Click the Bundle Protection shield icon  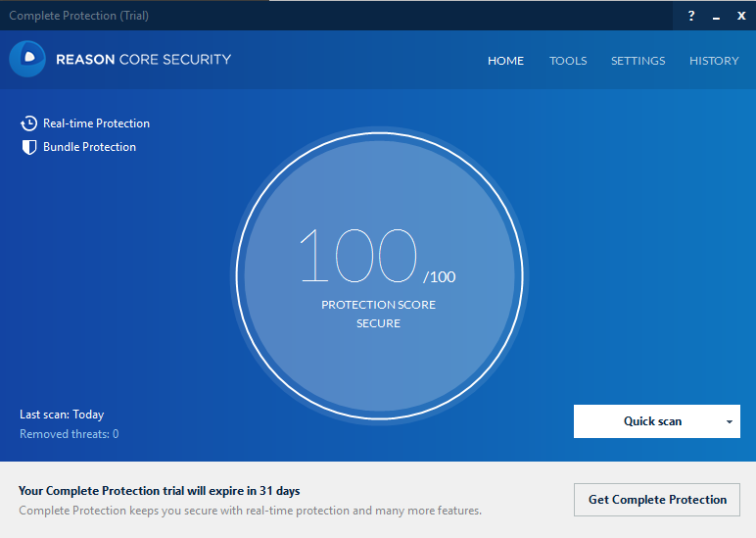(28, 147)
